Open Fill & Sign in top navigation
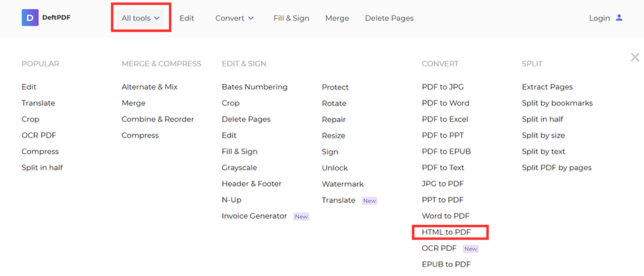 point(291,18)
